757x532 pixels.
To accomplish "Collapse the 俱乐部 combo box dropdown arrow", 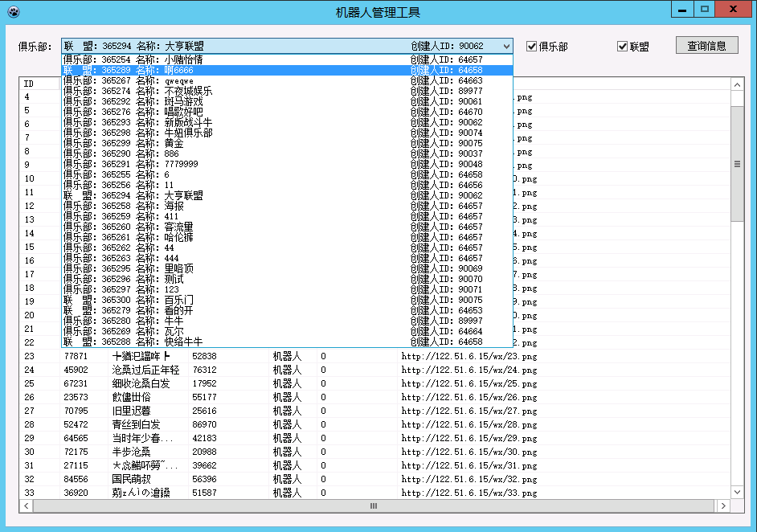I will click(x=505, y=47).
